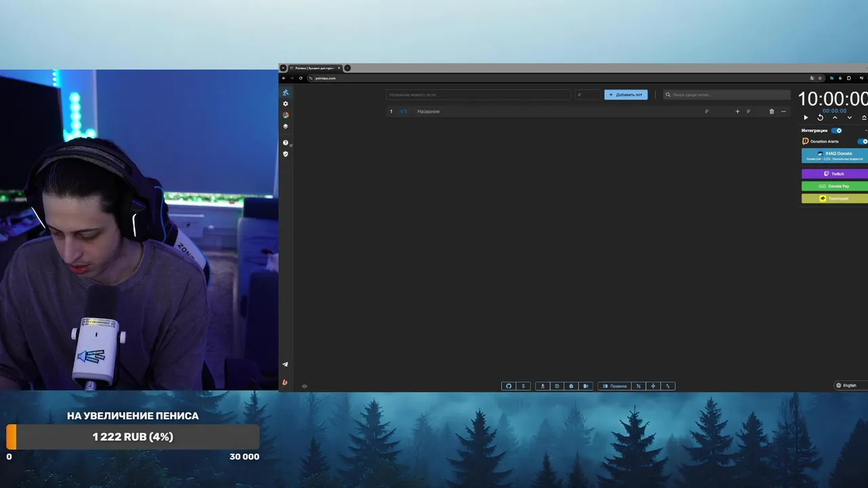The width and height of the screenshot is (868, 488).
Task: Click the shield checkmark sidebar icon
Action: [285, 154]
